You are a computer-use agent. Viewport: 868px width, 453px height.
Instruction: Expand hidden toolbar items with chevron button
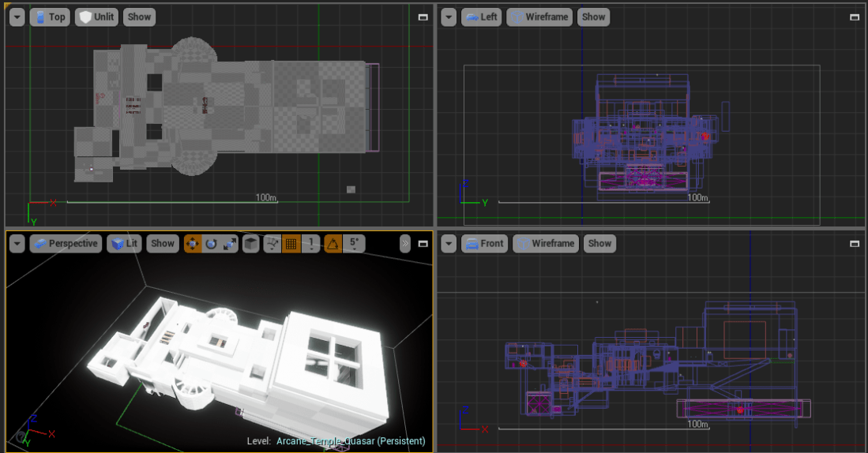[x=405, y=243]
